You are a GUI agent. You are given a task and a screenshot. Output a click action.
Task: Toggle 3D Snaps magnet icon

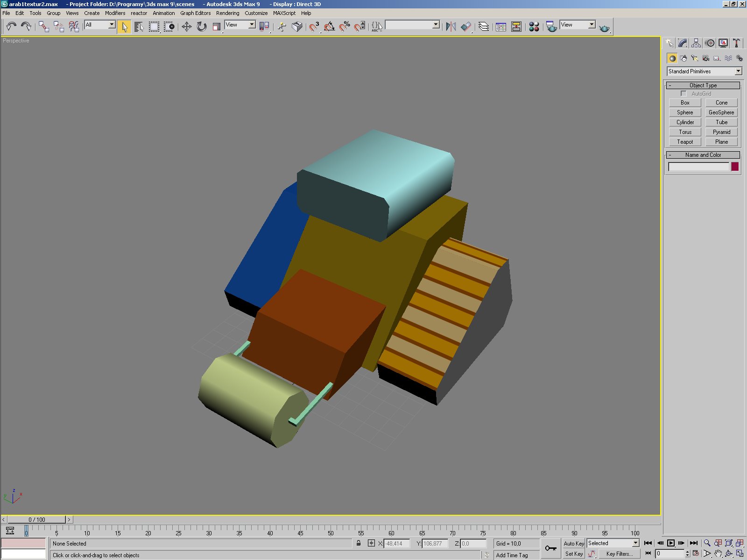click(314, 27)
